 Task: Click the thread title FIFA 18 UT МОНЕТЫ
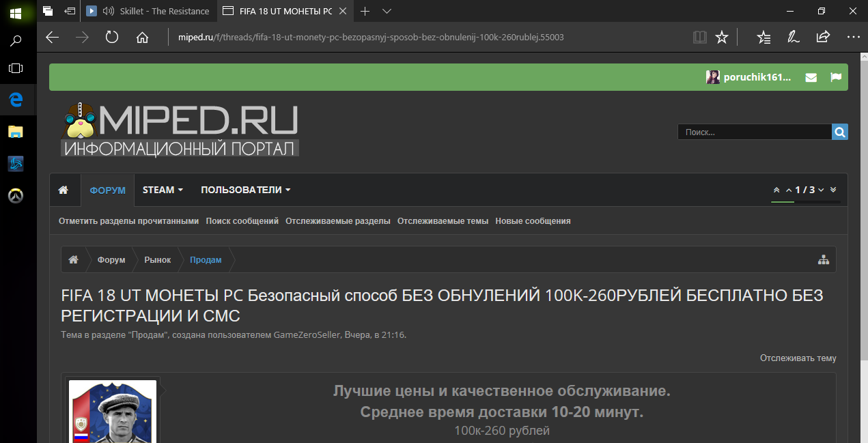click(443, 306)
